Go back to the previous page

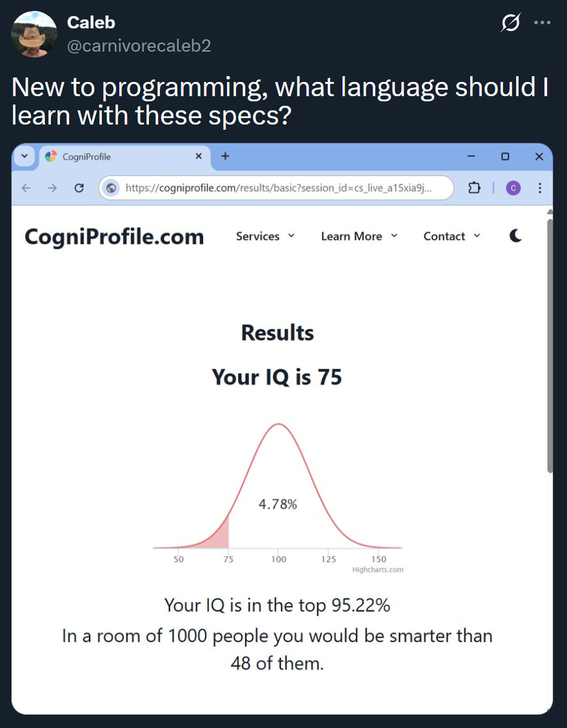[25, 188]
